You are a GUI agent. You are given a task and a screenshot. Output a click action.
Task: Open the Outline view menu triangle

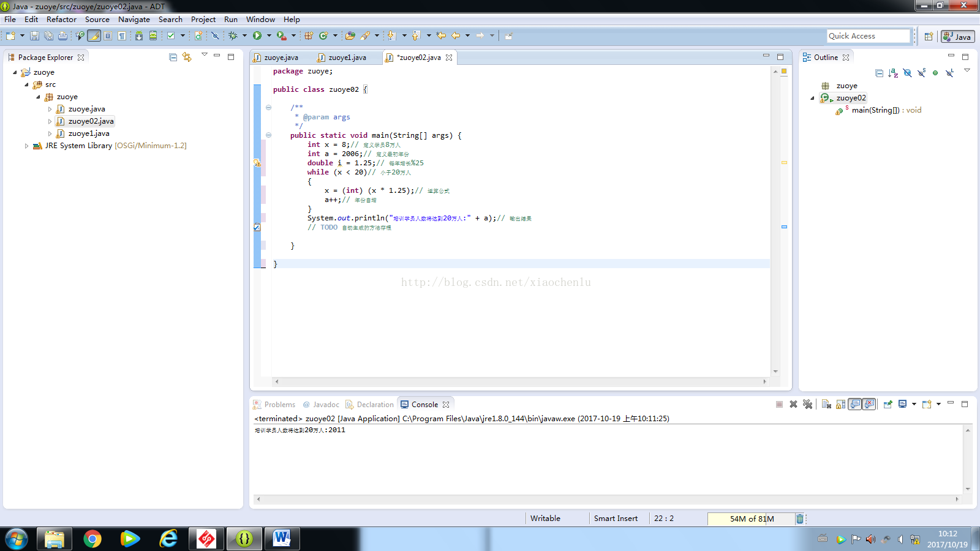[967, 70]
